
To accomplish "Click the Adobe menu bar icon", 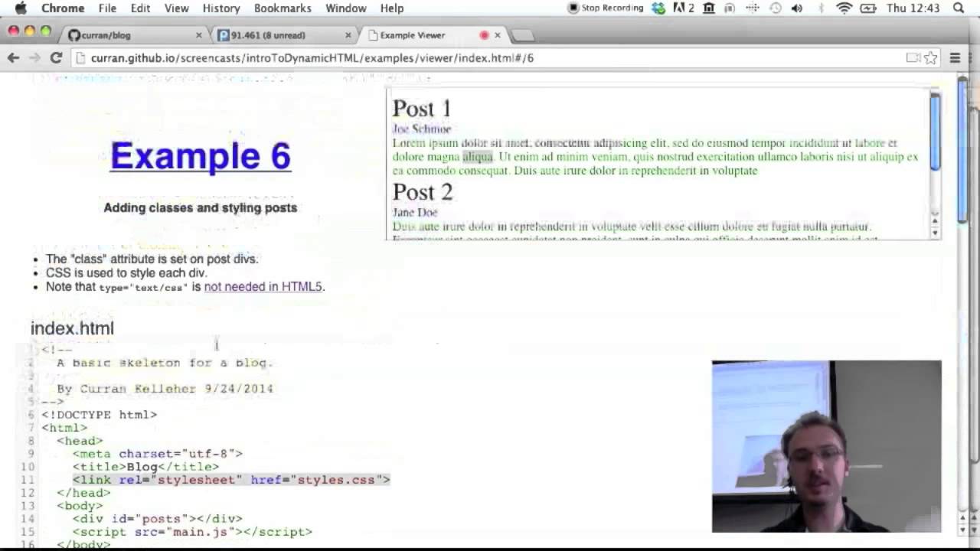I will pyautogui.click(x=684, y=8).
